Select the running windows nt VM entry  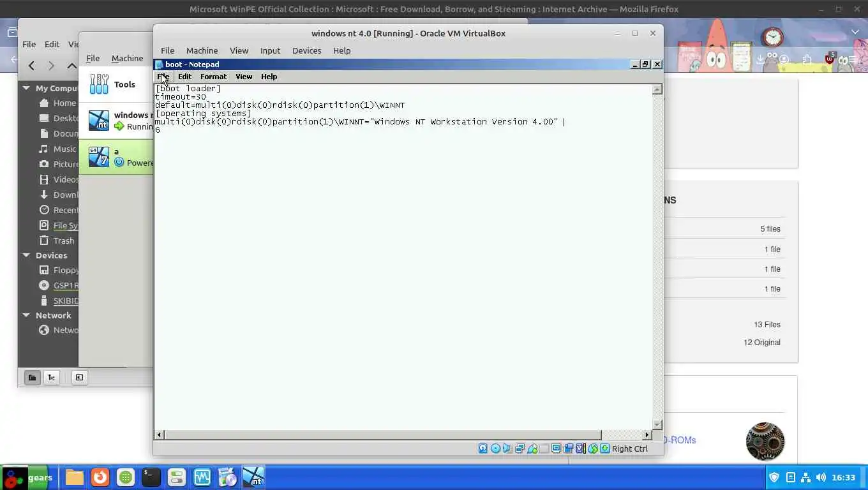116,121
